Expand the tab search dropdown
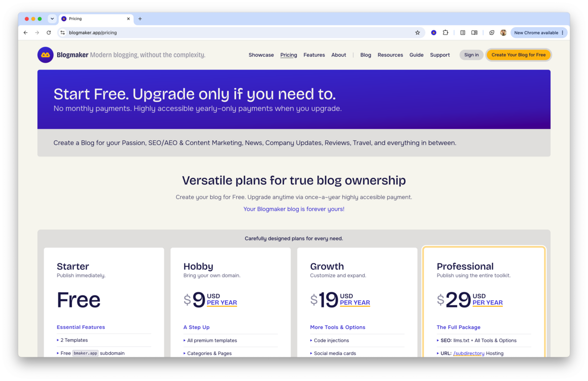 [52, 19]
